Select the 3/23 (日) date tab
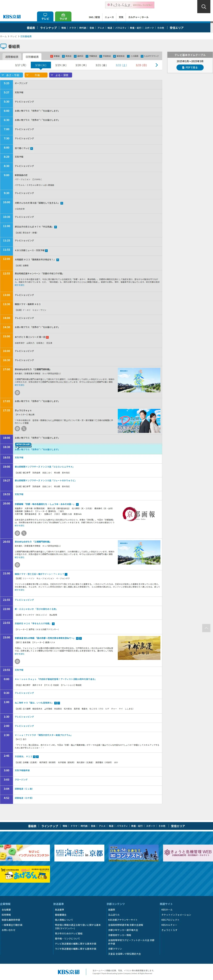This screenshot has height=980, width=213. [141, 65]
